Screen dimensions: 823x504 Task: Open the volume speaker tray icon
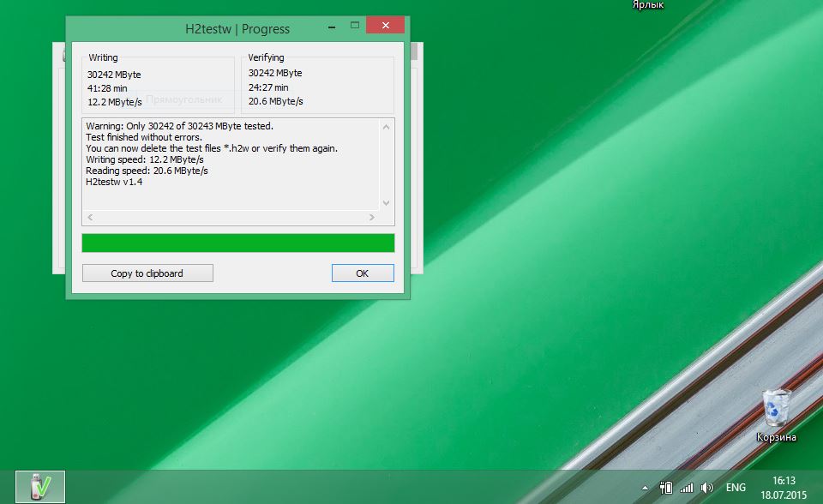707,488
